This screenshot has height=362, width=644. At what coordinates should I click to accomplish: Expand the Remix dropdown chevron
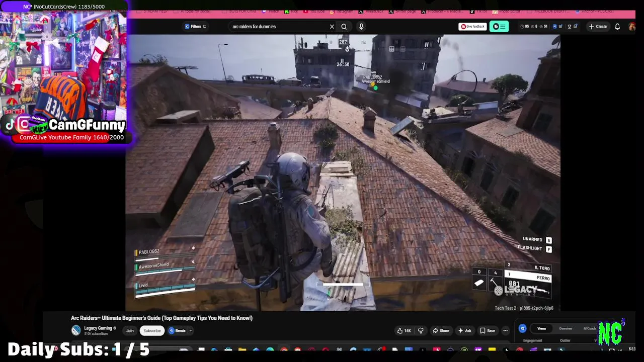pos(191,331)
